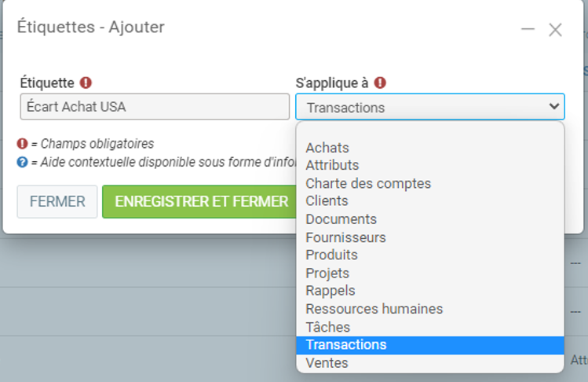588x382 pixels.
Task: Close the Étiquettes - Ajouter dialog
Action: (555, 30)
